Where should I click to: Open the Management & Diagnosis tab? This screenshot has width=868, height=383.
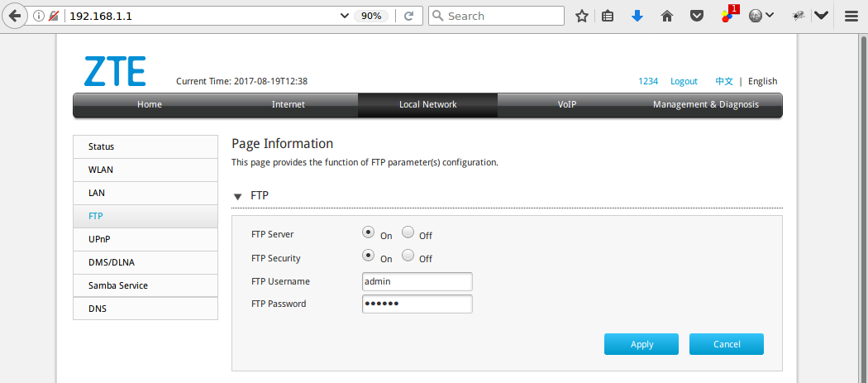point(705,104)
